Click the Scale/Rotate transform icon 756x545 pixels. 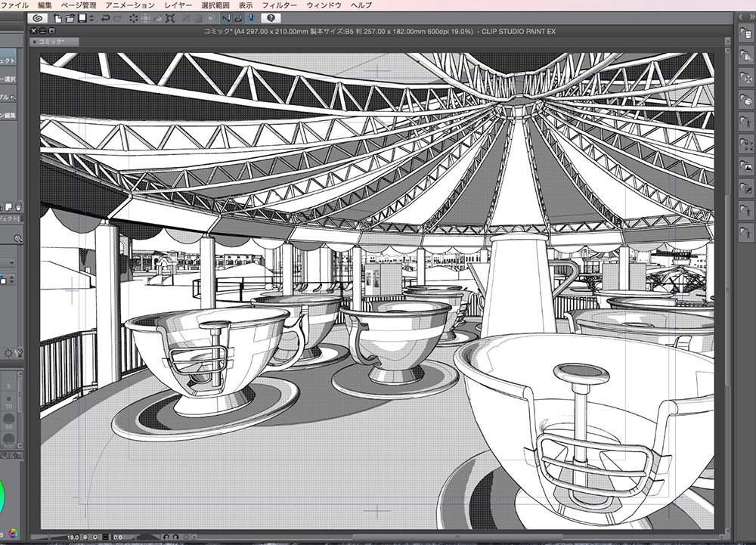coord(169,18)
